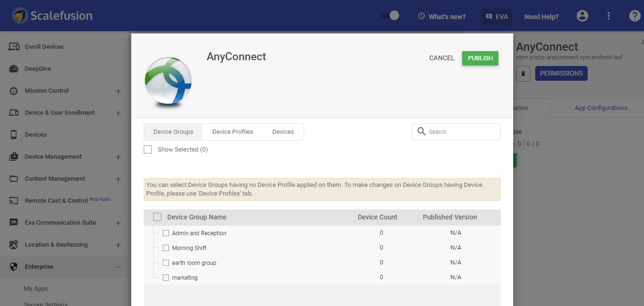Click the package name com.cisco.anyconnect.vpn.android.avf

pyautogui.click(x=569, y=57)
